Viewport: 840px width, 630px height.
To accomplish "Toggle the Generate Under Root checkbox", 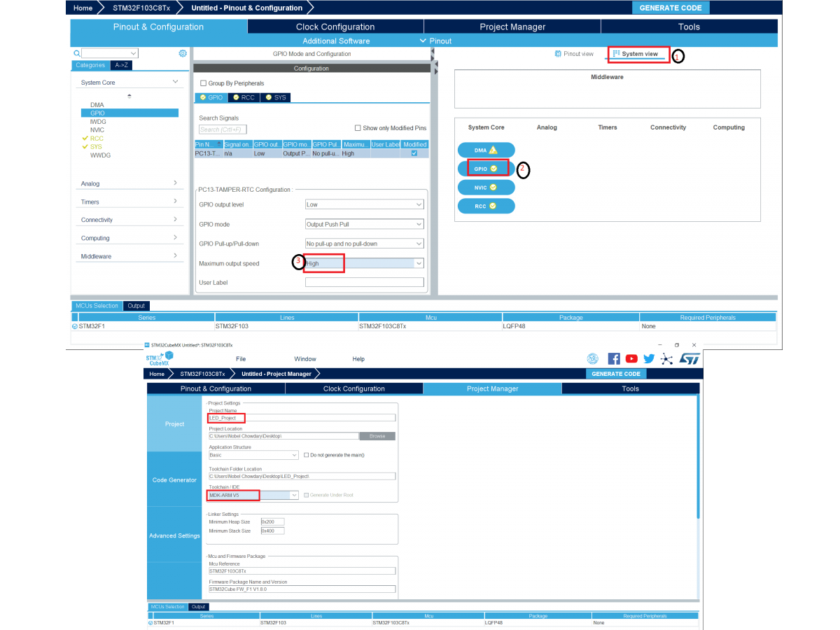I will tap(307, 495).
